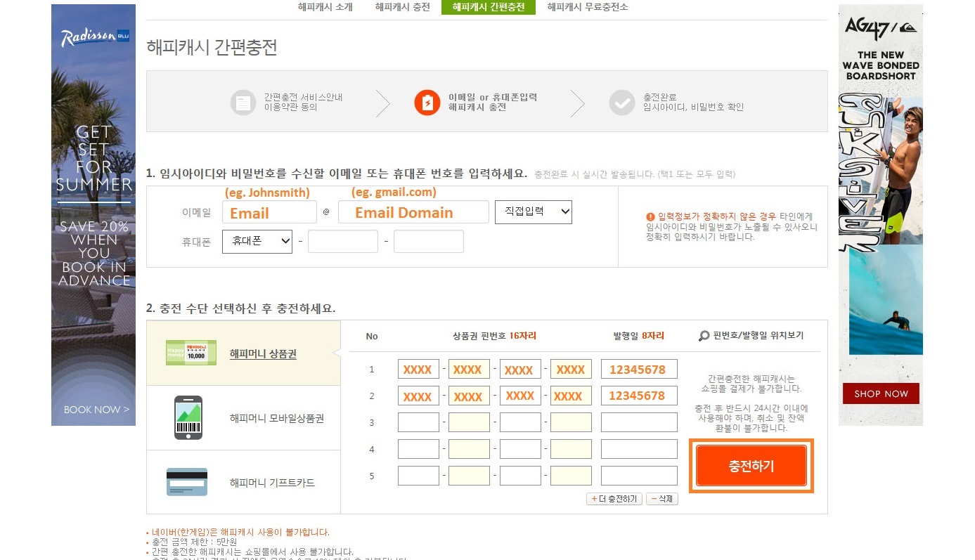Open the 해피캐시 충전 tab
This screenshot has width=975, height=560.
(x=402, y=7)
